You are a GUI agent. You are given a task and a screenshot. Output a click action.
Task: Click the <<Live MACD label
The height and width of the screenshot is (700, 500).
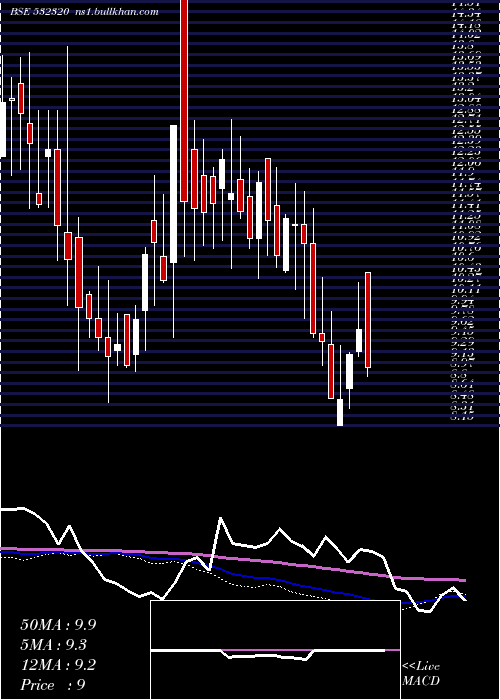coord(421,673)
